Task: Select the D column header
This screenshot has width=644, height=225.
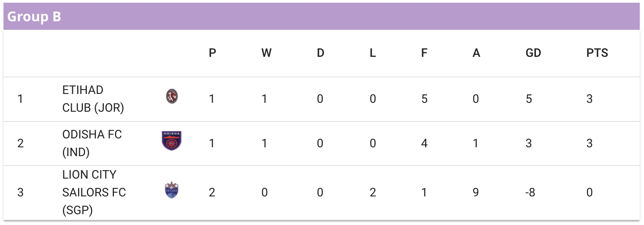Action: click(x=320, y=53)
